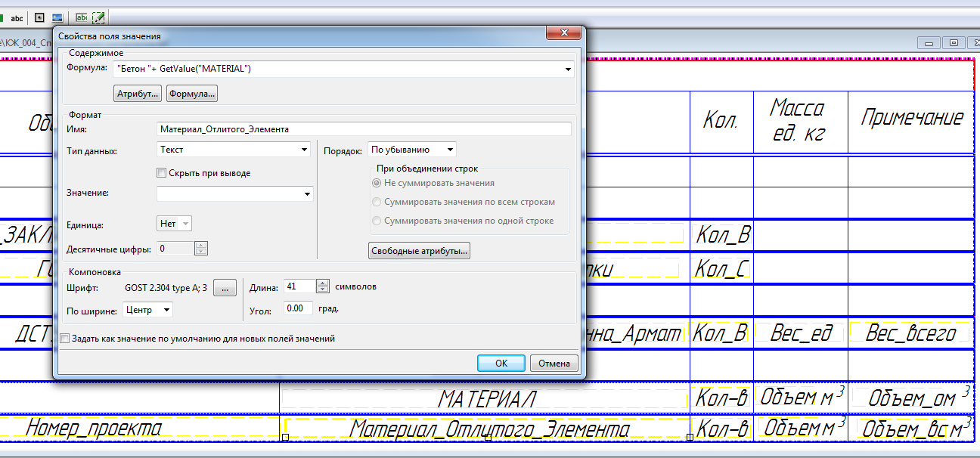
Task: Click the formula text field
Action: [x=338, y=70]
